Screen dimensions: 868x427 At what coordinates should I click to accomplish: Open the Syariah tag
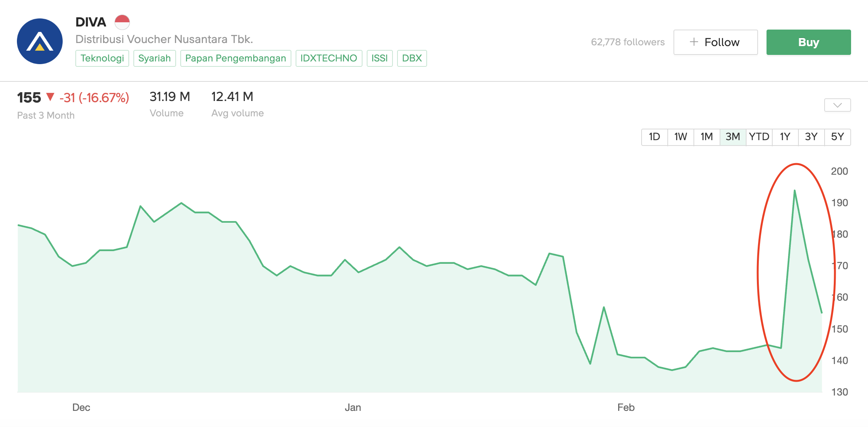154,58
